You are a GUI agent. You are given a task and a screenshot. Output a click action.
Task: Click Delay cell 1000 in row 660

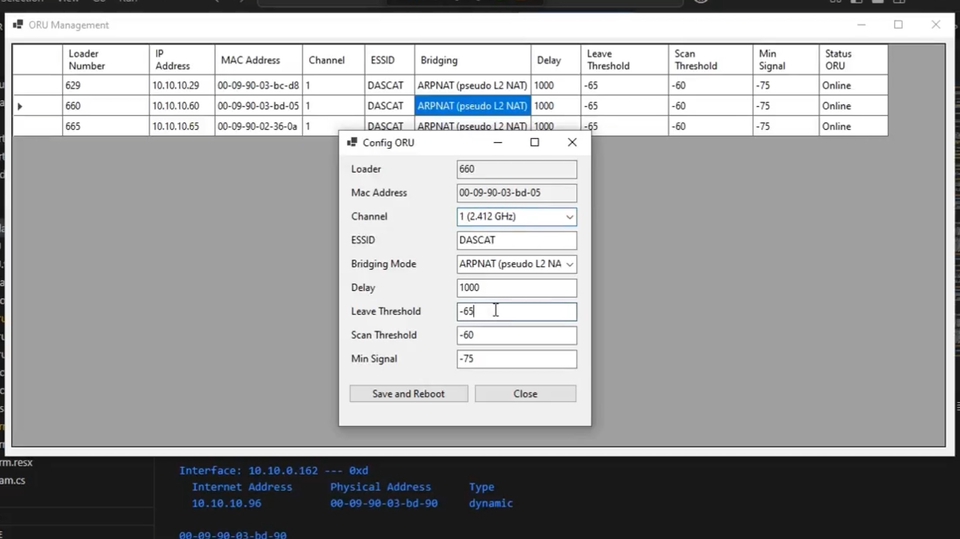tap(556, 106)
